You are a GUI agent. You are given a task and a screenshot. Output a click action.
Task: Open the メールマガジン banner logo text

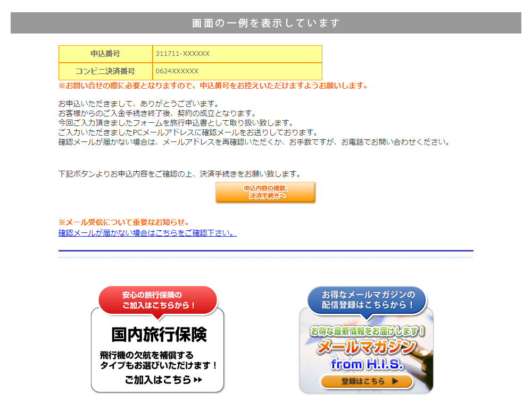click(x=367, y=347)
